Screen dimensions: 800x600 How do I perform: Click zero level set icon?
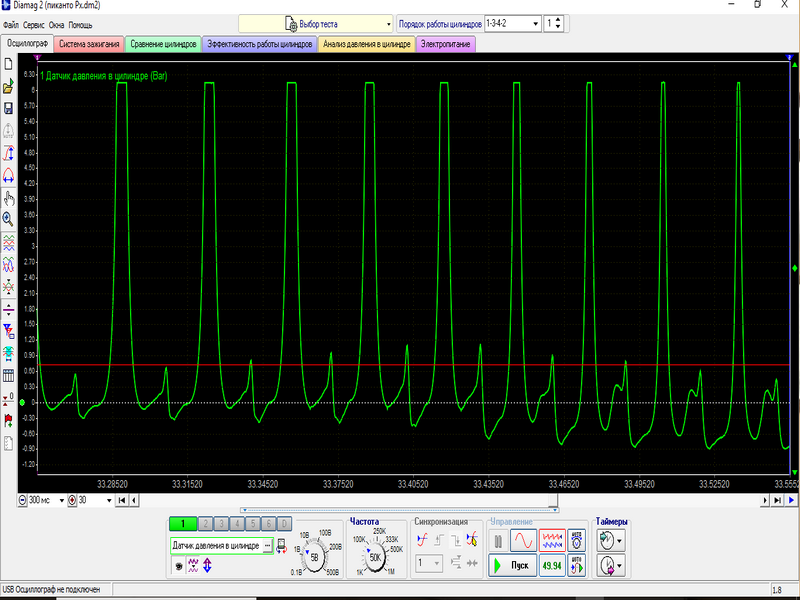point(8,398)
